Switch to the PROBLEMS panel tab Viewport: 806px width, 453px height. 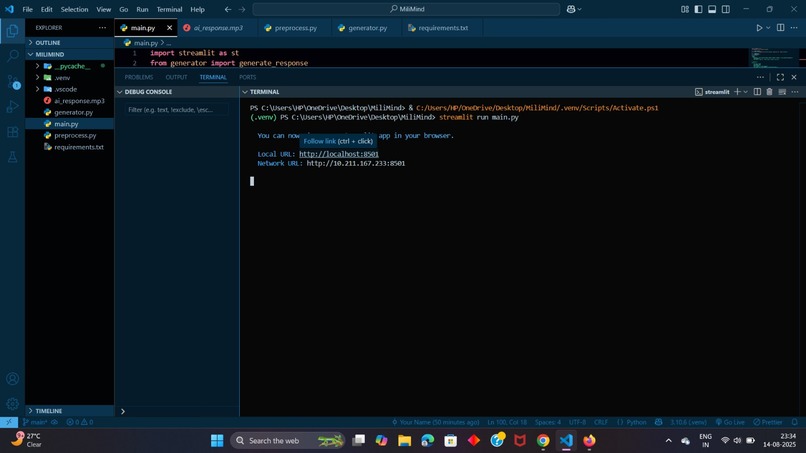139,77
